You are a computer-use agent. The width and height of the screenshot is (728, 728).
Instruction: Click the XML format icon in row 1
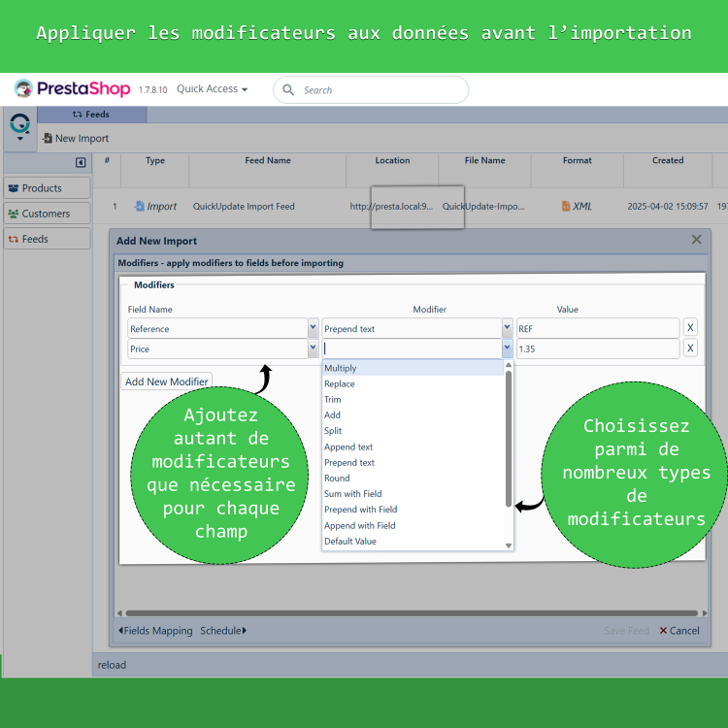(566, 206)
